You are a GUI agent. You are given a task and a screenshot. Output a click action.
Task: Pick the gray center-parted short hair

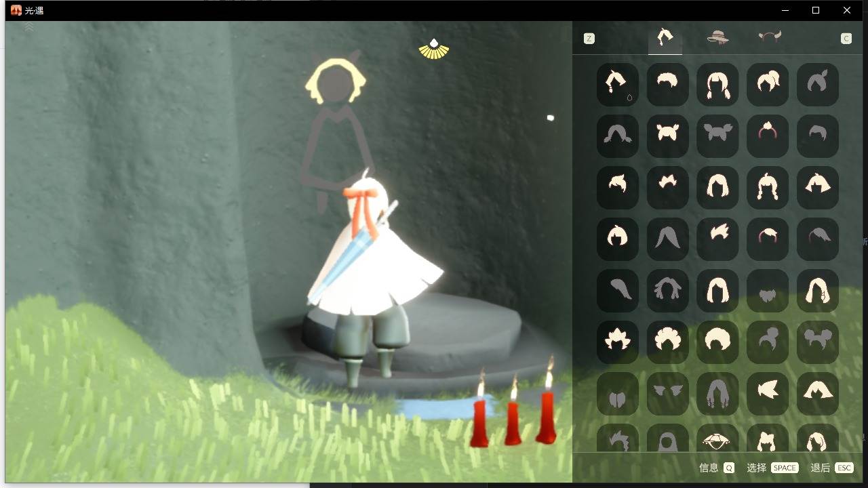(x=618, y=394)
